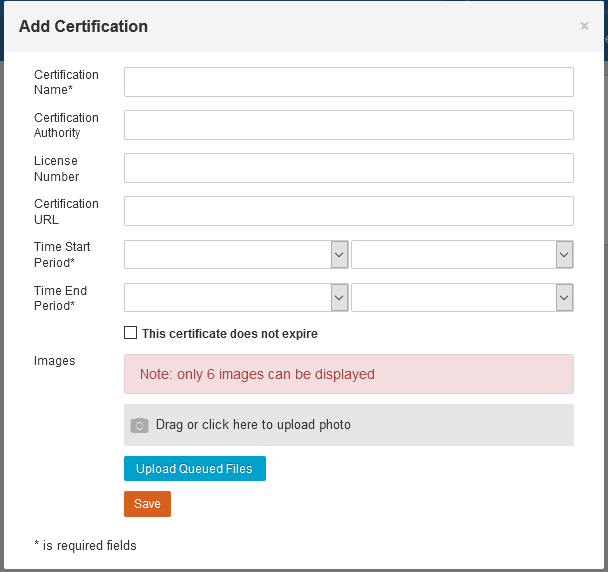This screenshot has height=572, width=608.
Task: Click the 'License Number' label text
Action: (x=56, y=168)
